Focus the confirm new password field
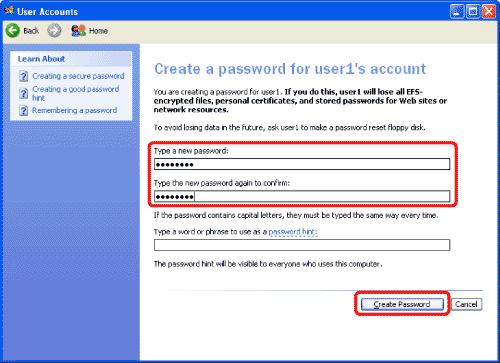Screen dimensions: 500x363 coord(302,196)
